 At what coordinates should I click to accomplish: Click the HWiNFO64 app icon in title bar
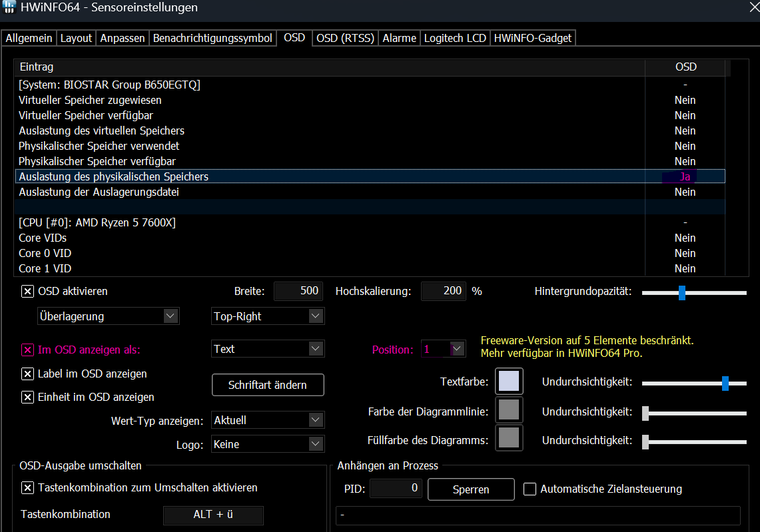9,7
